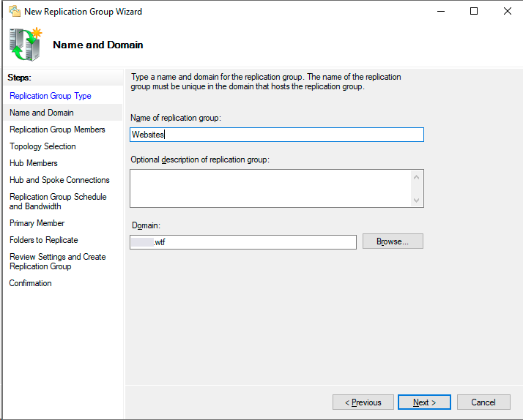Click the optional description text box
The image size is (523, 420).
point(270,188)
